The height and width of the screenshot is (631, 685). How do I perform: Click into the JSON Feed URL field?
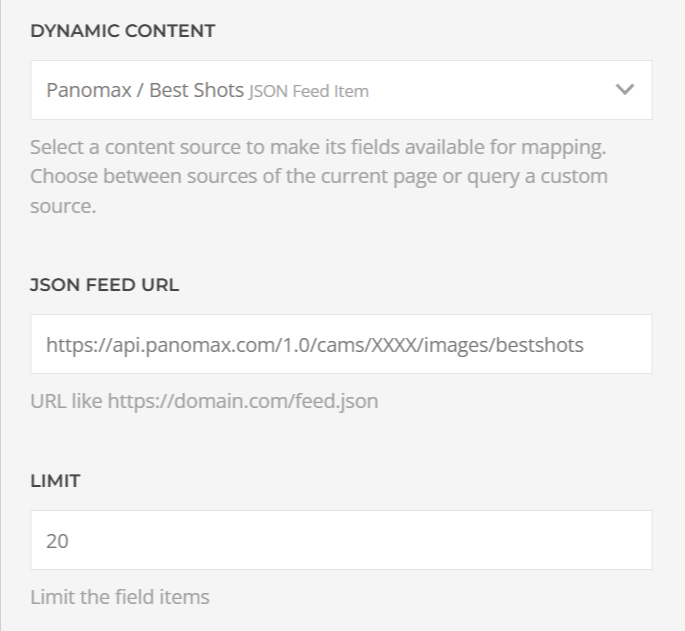coord(340,344)
